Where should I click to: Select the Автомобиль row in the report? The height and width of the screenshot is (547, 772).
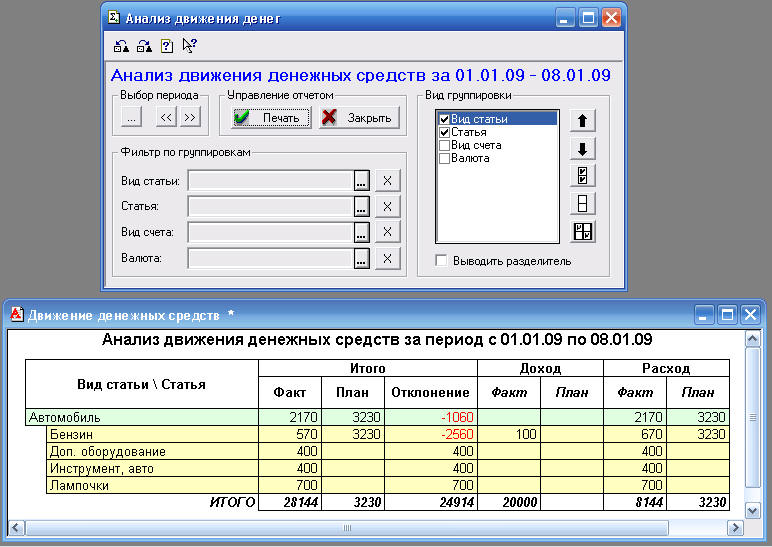(x=140, y=417)
